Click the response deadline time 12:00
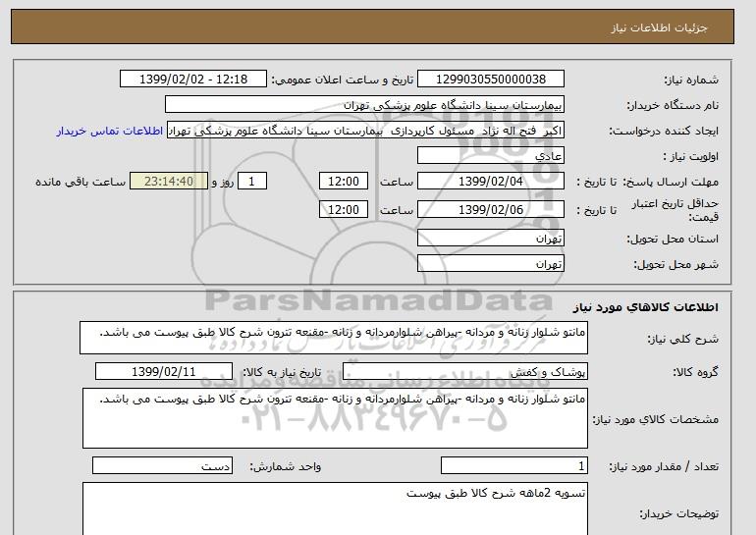This screenshot has height=535, width=756. [344, 182]
